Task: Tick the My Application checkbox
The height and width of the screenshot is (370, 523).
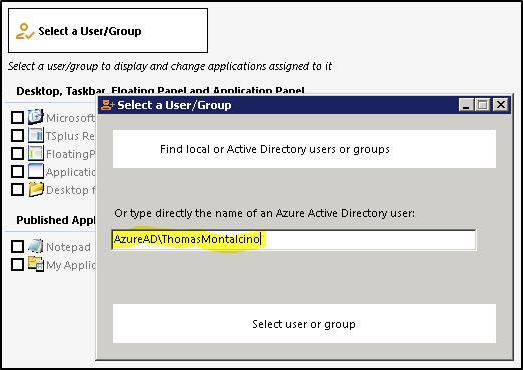Action: 17,265
